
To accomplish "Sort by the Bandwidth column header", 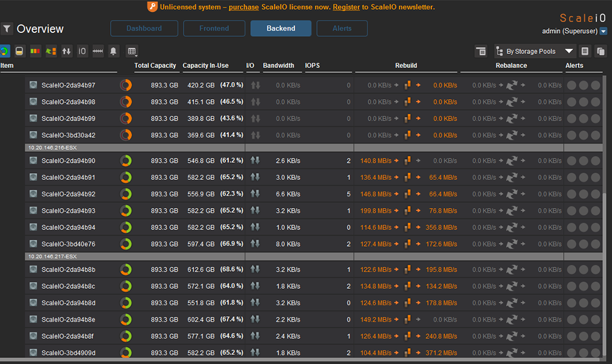I will point(278,65).
